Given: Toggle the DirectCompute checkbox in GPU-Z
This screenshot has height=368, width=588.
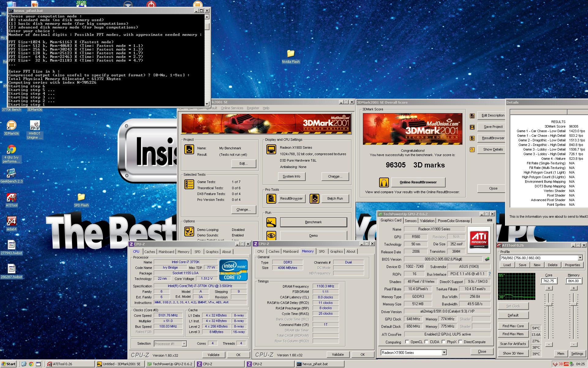Looking at the screenshot, I should tap(460, 342).
